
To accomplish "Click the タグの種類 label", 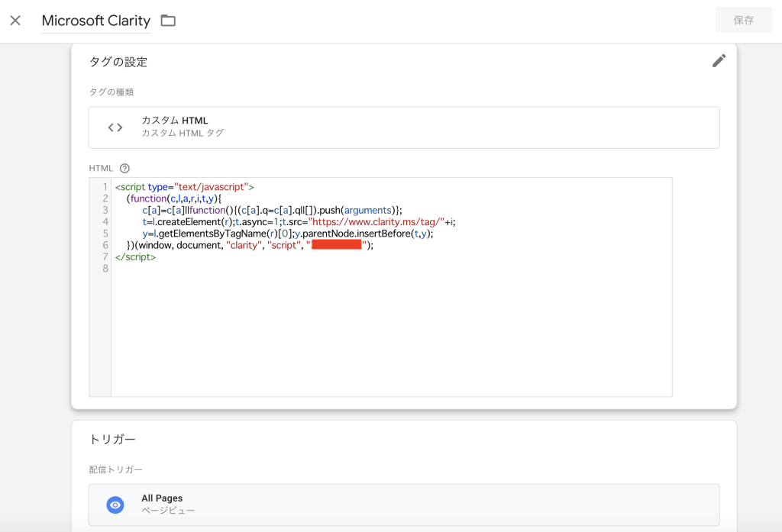I will 111,92.
